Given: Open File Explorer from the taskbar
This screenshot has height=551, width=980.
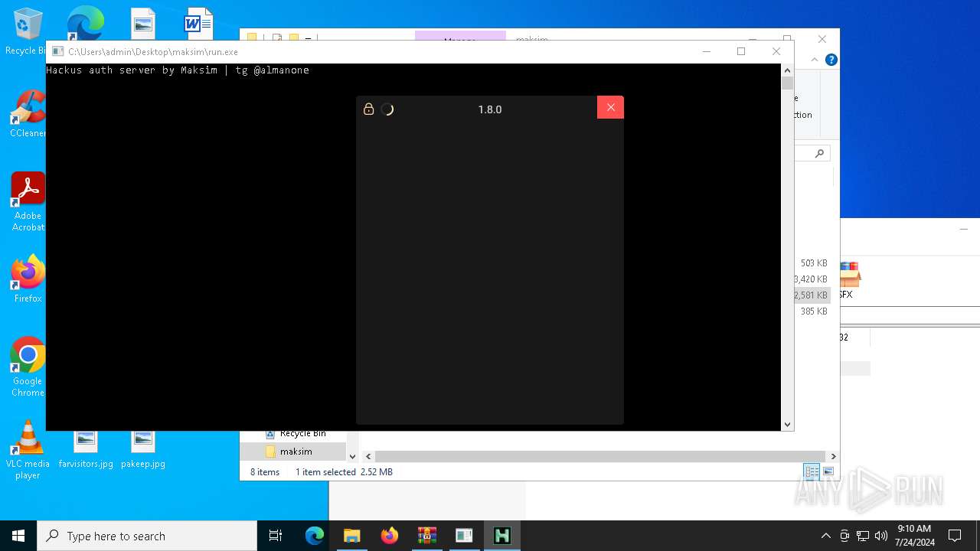Looking at the screenshot, I should pyautogui.click(x=351, y=536).
